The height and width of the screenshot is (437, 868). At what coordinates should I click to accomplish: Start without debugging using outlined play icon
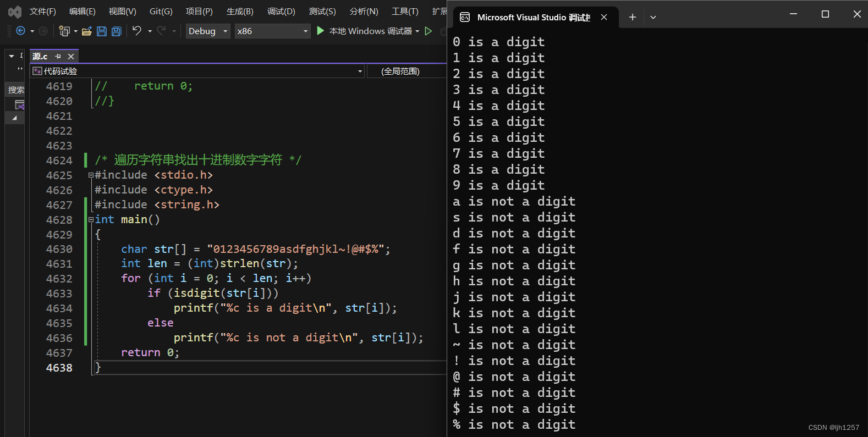point(428,31)
